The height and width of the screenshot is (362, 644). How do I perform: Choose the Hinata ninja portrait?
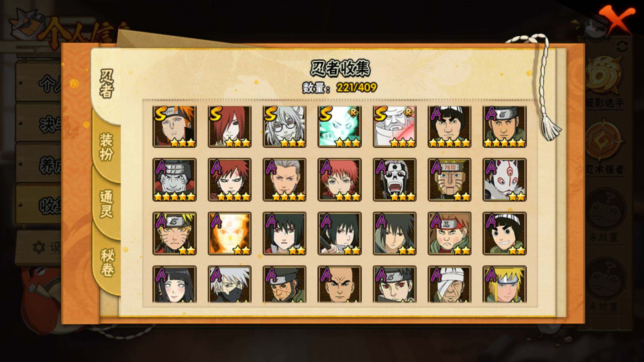(174, 284)
